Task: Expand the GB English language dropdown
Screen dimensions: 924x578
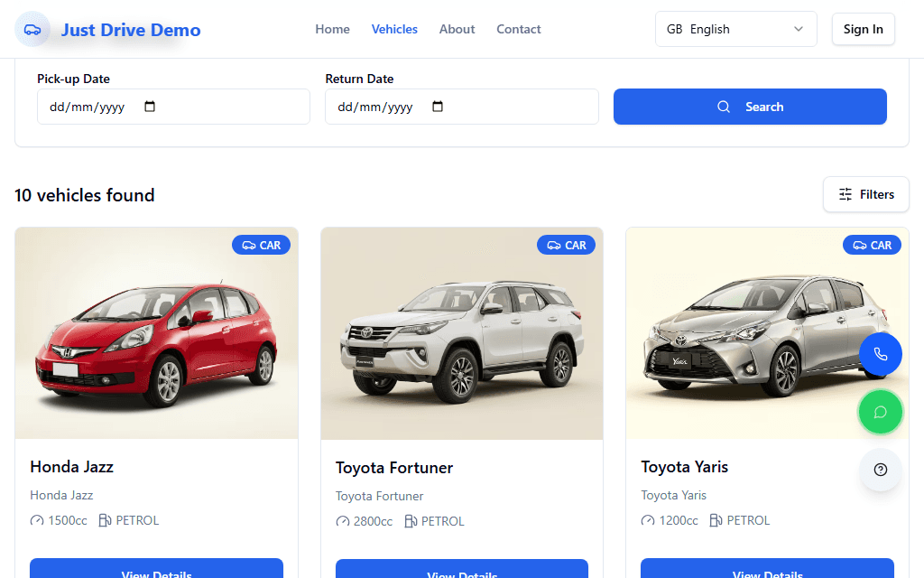Action: click(736, 29)
